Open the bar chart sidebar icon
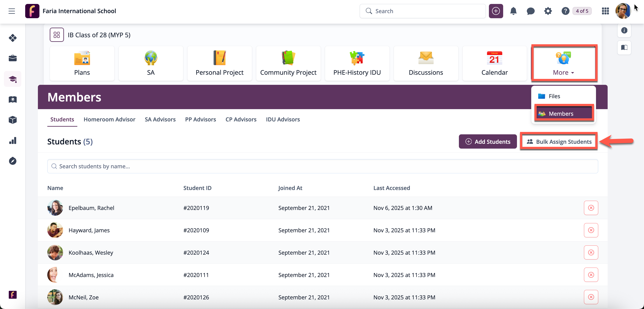 pos(12,141)
